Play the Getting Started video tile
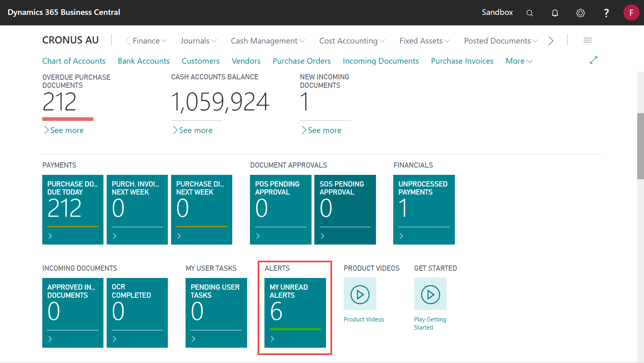The image size is (644, 363). [x=430, y=294]
